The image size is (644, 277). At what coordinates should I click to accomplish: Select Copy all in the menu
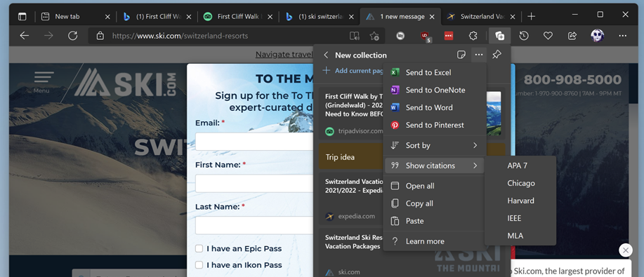click(435, 203)
